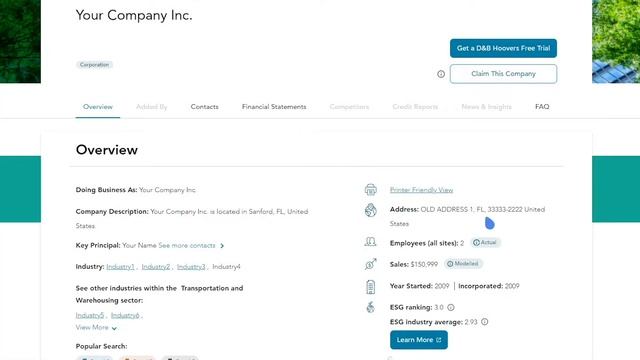Click the printer icon next to Printer Friendly View

[x=371, y=190]
